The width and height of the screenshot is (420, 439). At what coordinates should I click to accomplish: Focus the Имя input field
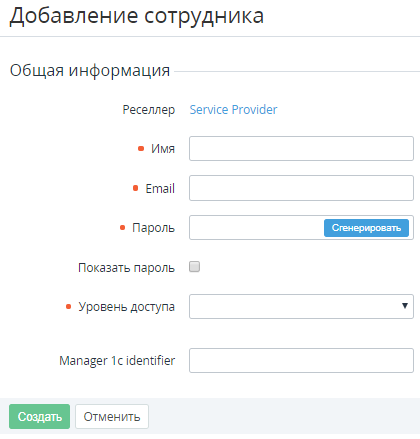point(301,148)
